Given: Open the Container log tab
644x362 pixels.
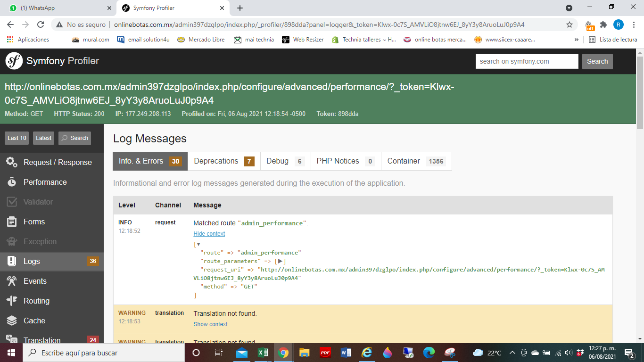Looking at the screenshot, I should pyautogui.click(x=416, y=161).
